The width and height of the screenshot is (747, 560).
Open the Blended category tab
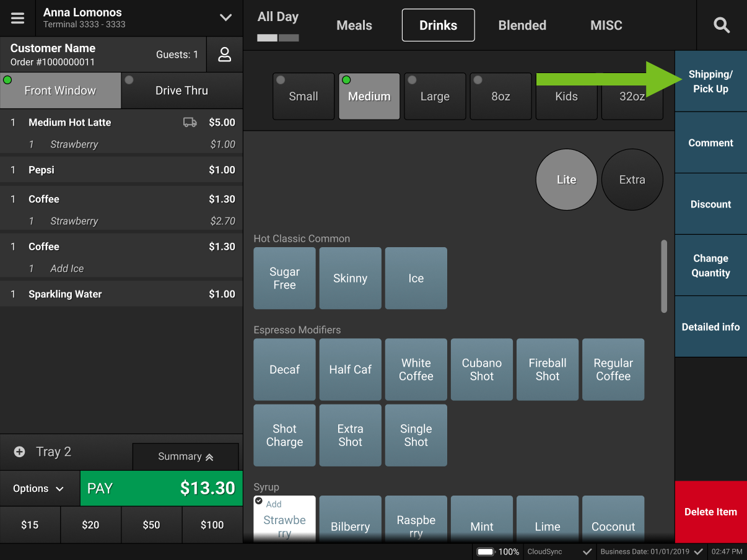[x=522, y=25]
